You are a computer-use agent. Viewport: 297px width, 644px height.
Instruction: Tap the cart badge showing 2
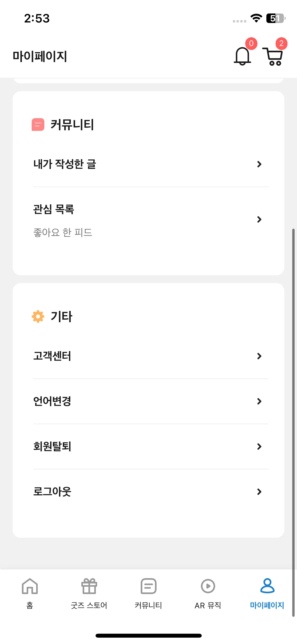click(281, 43)
